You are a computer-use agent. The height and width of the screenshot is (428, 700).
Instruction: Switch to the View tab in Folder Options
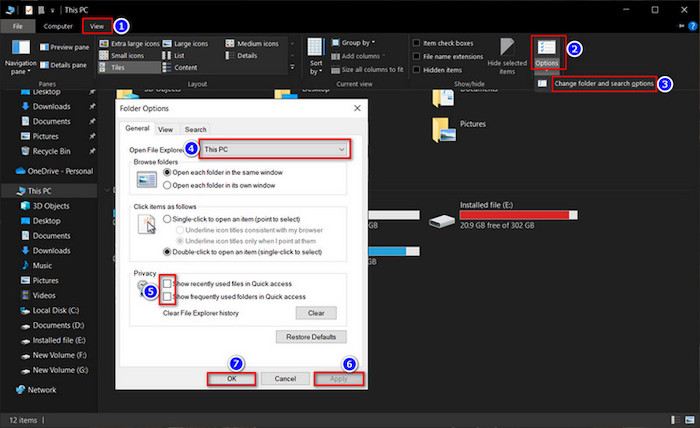click(165, 129)
